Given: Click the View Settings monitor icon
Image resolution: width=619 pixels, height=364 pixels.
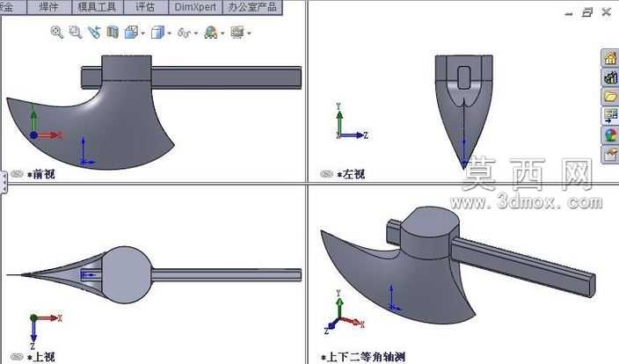Looking at the screenshot, I should 237,33.
